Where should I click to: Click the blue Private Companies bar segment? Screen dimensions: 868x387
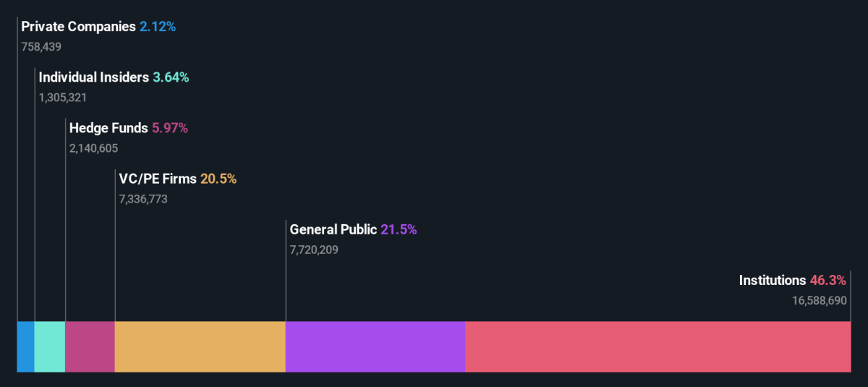coord(25,346)
